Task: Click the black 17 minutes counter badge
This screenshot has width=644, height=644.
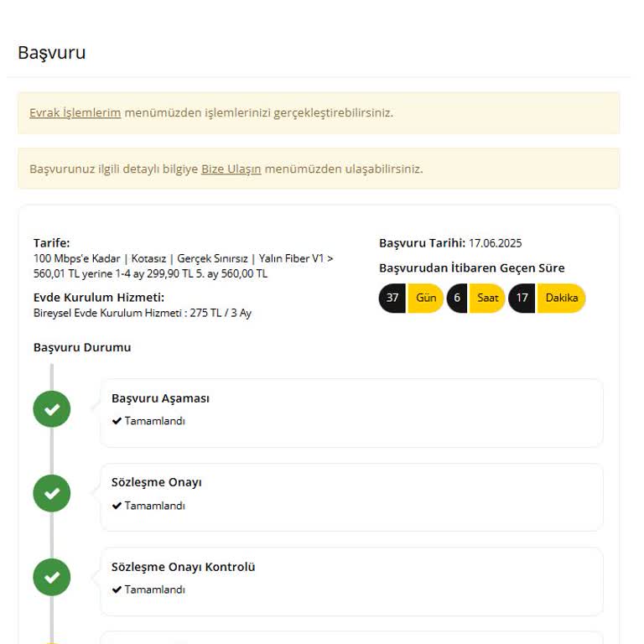Action: pos(522,298)
